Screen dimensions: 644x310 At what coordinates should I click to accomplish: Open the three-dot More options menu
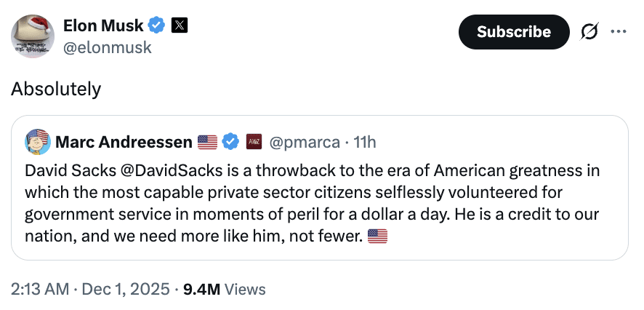coord(618,32)
